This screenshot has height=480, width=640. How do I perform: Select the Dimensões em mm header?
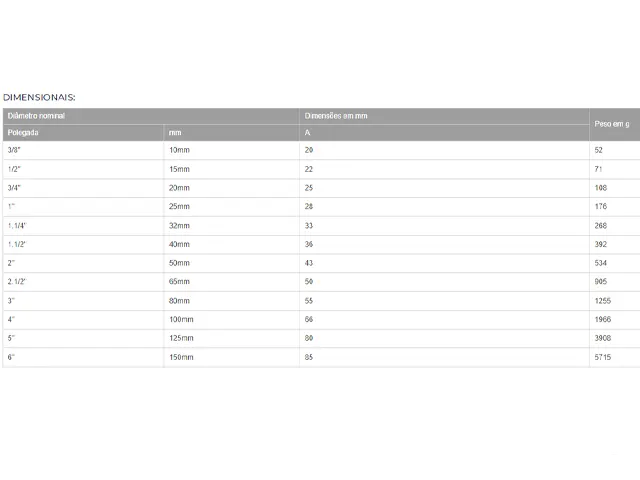tap(444, 116)
